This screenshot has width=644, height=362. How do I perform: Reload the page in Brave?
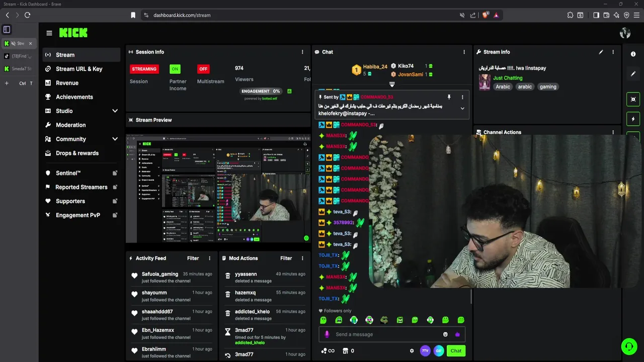(x=27, y=15)
